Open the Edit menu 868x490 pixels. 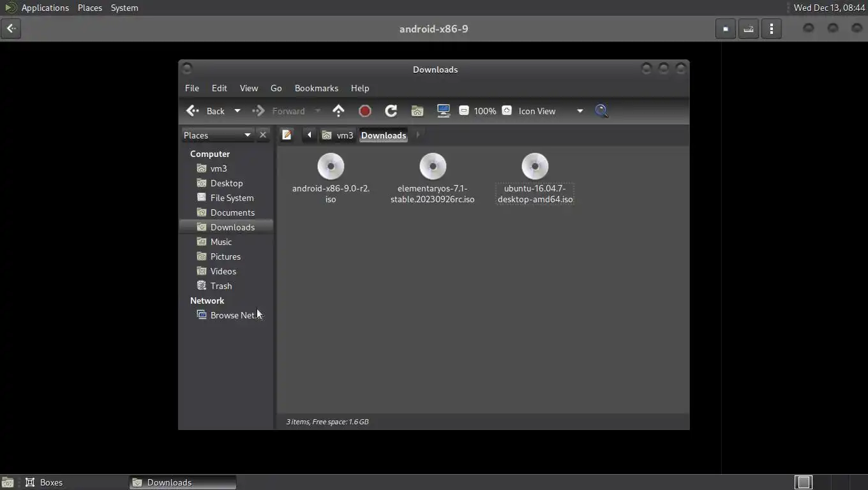pyautogui.click(x=220, y=88)
